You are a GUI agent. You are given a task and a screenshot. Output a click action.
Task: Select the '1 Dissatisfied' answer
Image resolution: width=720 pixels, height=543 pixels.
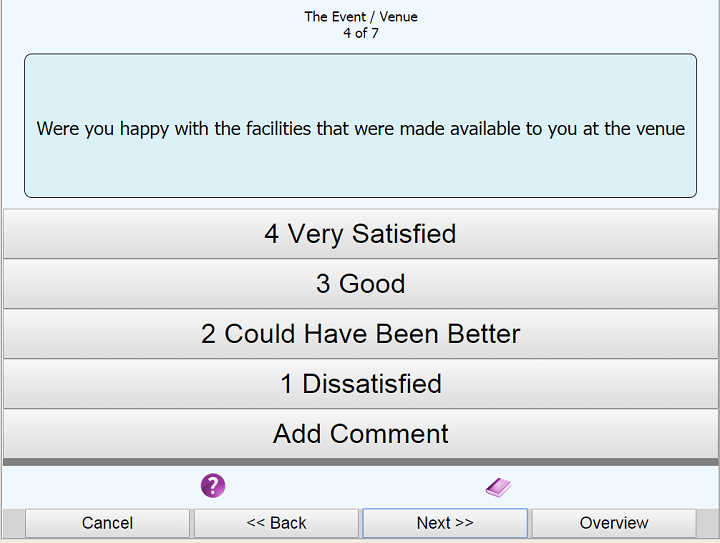coord(360,384)
